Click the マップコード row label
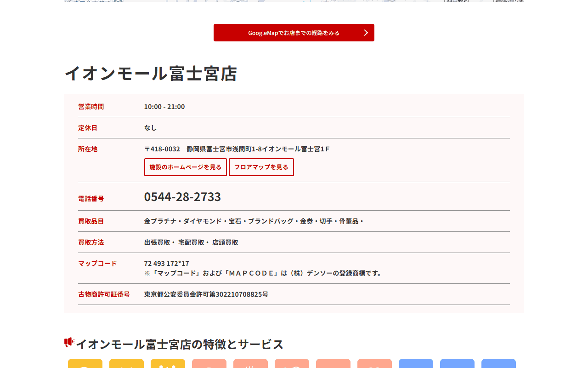Viewport: 588px width, 368px height. 97,264
